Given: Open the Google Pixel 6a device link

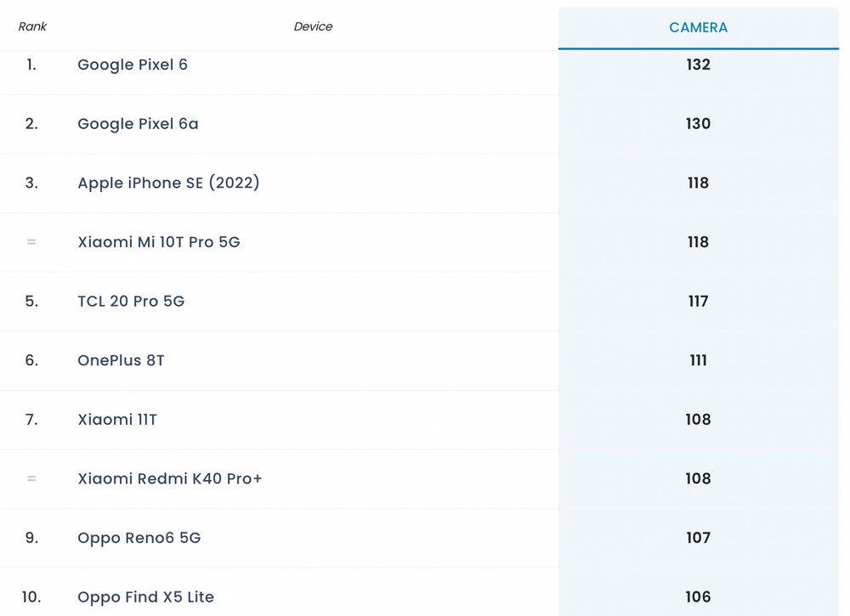Looking at the screenshot, I should pyautogui.click(x=138, y=124).
